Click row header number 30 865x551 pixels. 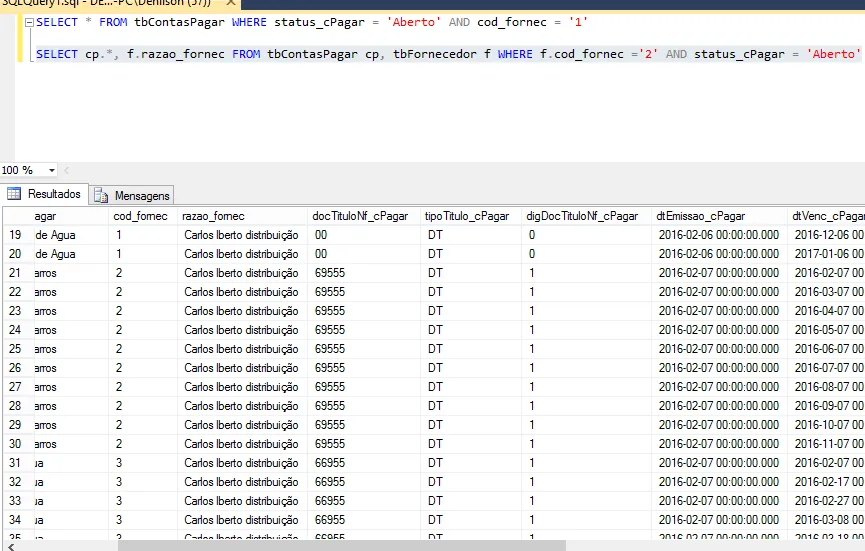(x=15, y=444)
